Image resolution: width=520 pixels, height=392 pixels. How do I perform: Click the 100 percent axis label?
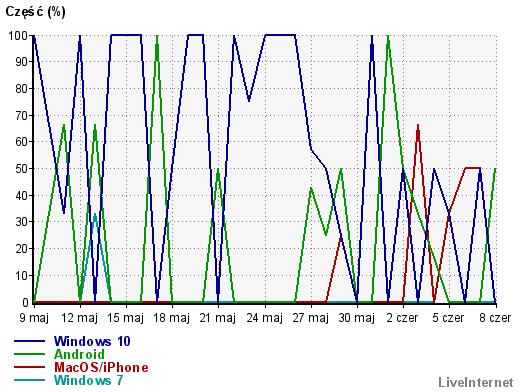pos(18,35)
